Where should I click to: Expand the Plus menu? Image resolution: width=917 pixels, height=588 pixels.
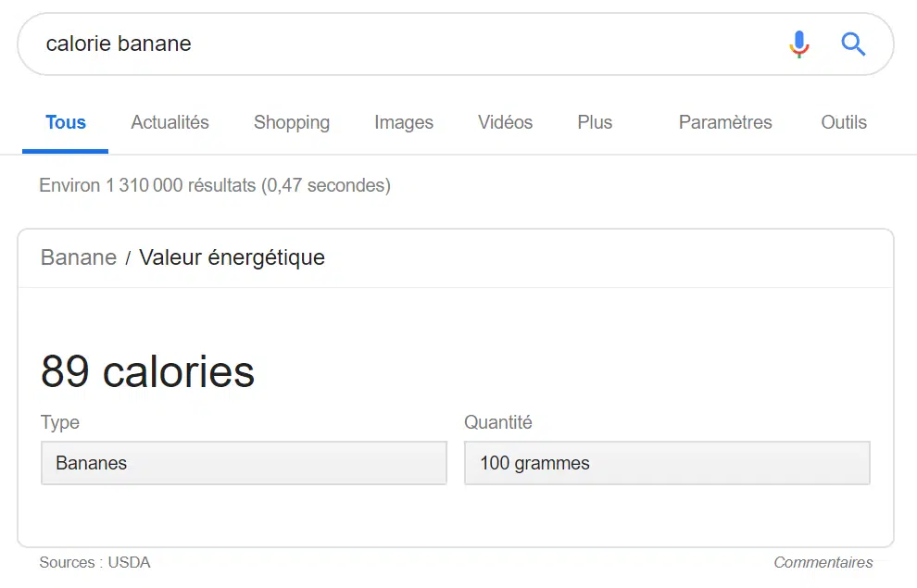point(595,122)
